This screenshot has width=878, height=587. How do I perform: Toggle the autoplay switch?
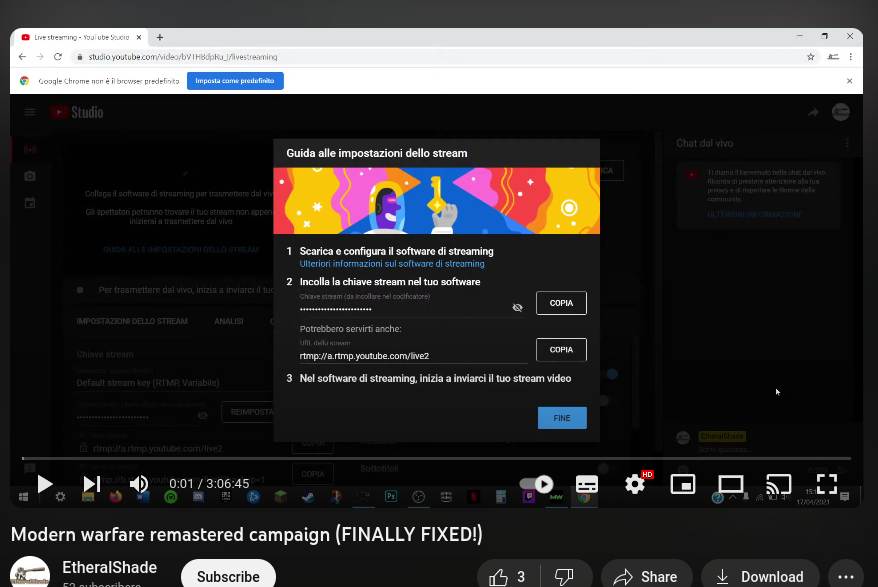pyautogui.click(x=537, y=485)
